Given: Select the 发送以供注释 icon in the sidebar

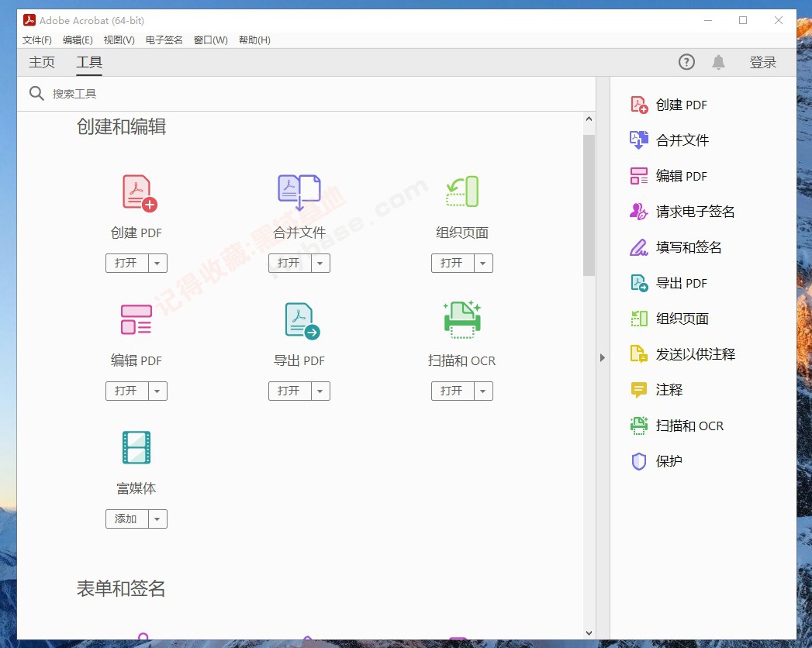Looking at the screenshot, I should [639, 354].
